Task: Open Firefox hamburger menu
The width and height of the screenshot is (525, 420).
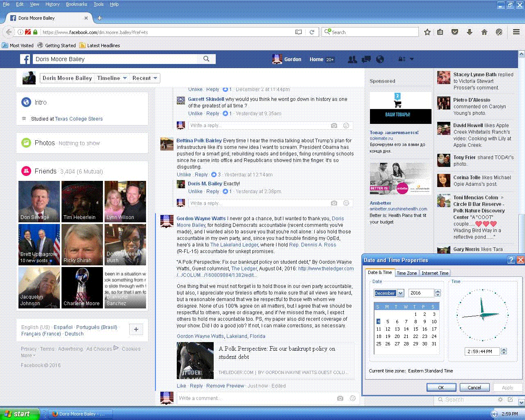Action: point(516,32)
